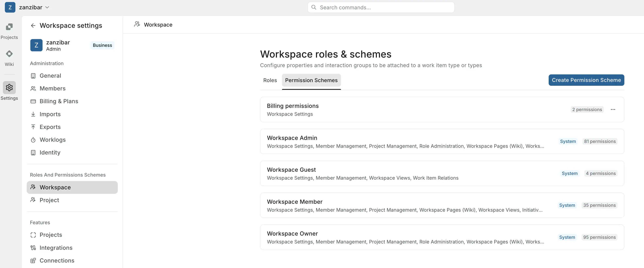Select the Permission Schemes tab
Image resolution: width=644 pixels, height=268 pixels.
pyautogui.click(x=311, y=80)
